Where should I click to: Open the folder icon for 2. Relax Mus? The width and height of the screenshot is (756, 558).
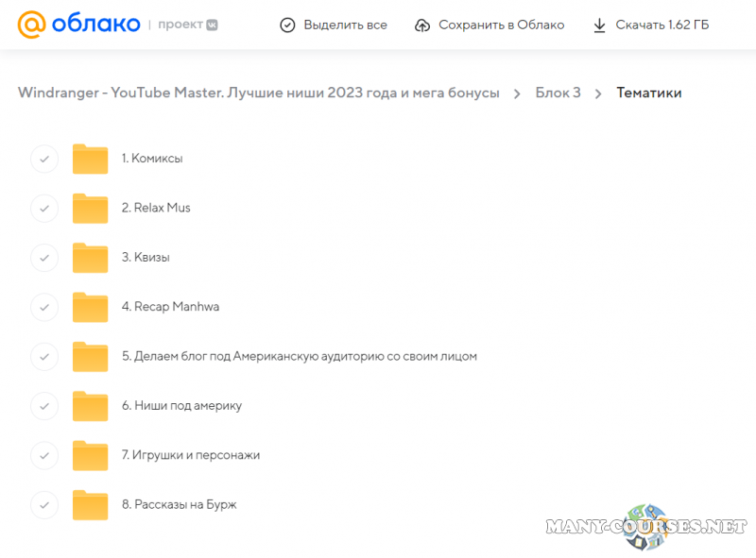pos(91,208)
